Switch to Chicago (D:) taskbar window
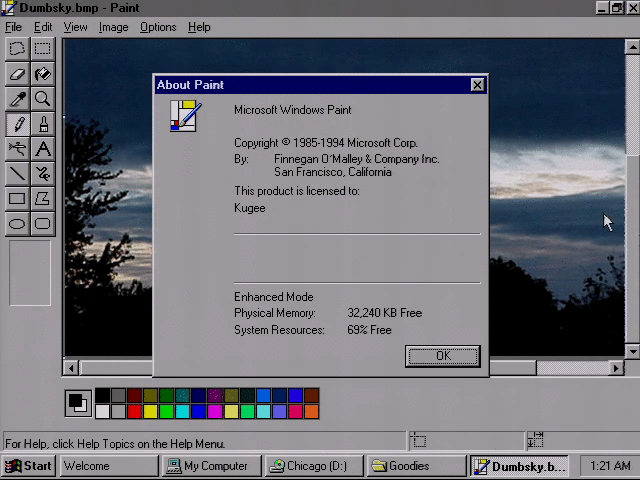The width and height of the screenshot is (640, 480). pos(314,466)
